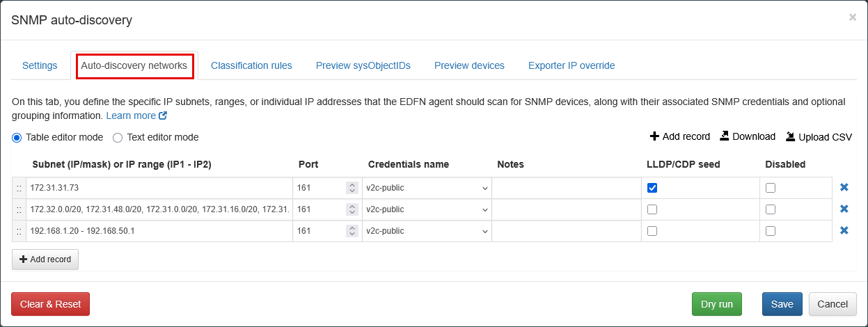Screen dimensions: 868x327
Task: Delete the 172.31.31.73 row with X icon
Action: (x=844, y=188)
